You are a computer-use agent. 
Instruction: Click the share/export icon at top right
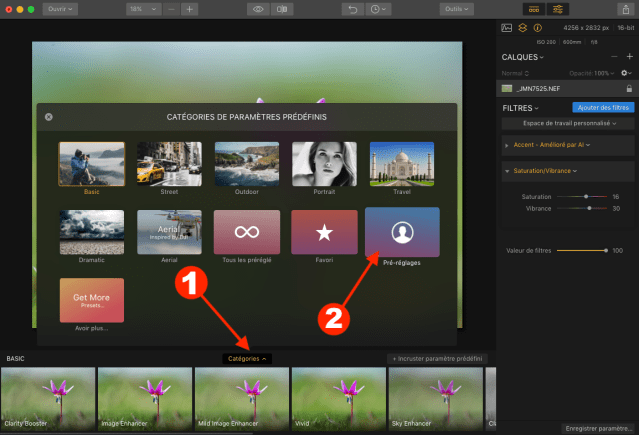[x=624, y=9]
